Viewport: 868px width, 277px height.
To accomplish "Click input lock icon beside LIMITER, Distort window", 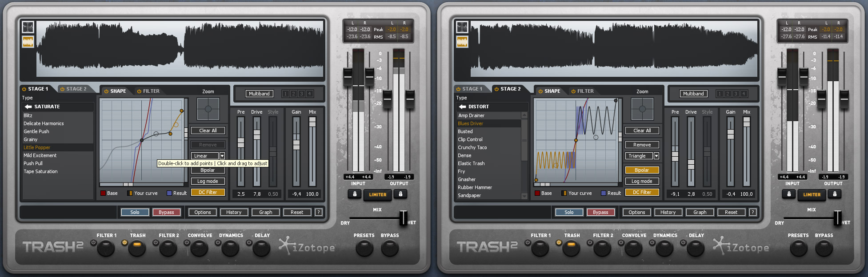I will click(789, 194).
